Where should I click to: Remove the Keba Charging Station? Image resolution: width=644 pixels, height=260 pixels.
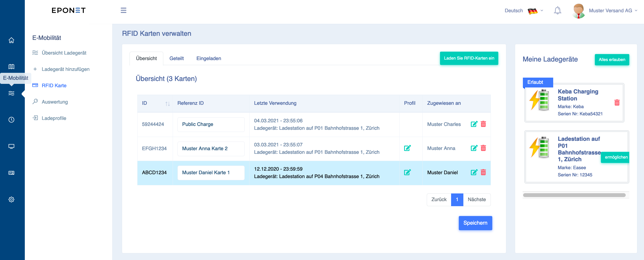click(x=617, y=102)
